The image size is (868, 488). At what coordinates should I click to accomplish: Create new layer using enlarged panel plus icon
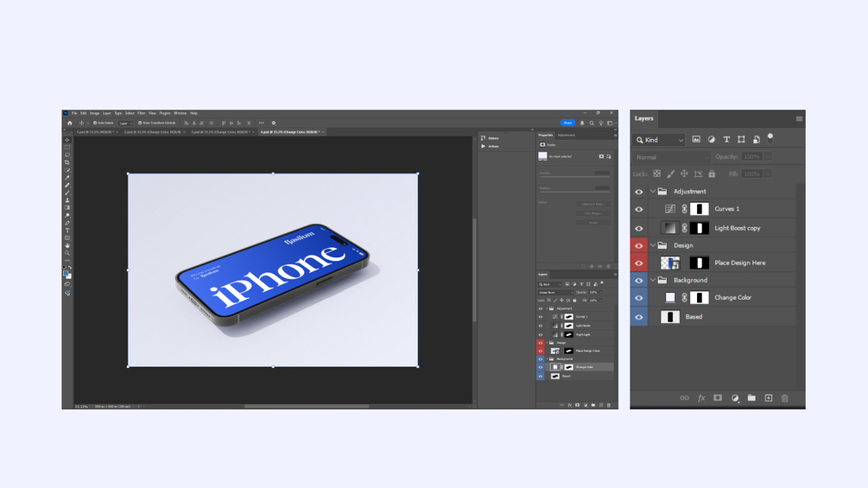(769, 398)
